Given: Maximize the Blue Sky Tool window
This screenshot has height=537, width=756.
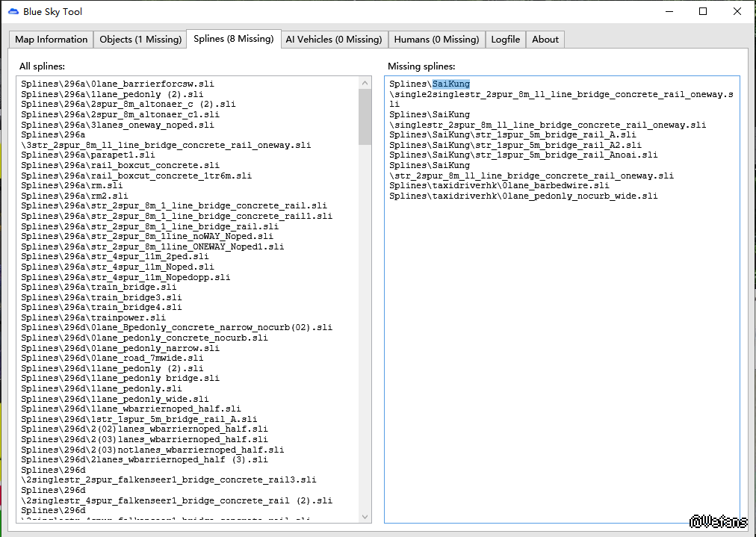Looking at the screenshot, I should (703, 11).
